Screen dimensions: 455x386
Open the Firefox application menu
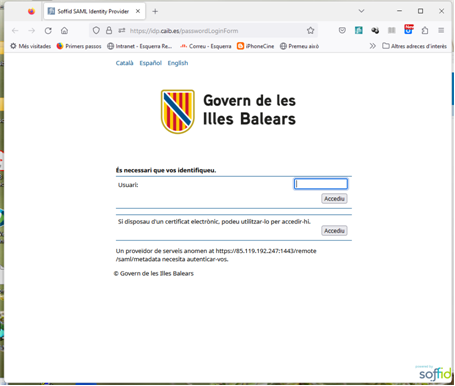point(441,31)
